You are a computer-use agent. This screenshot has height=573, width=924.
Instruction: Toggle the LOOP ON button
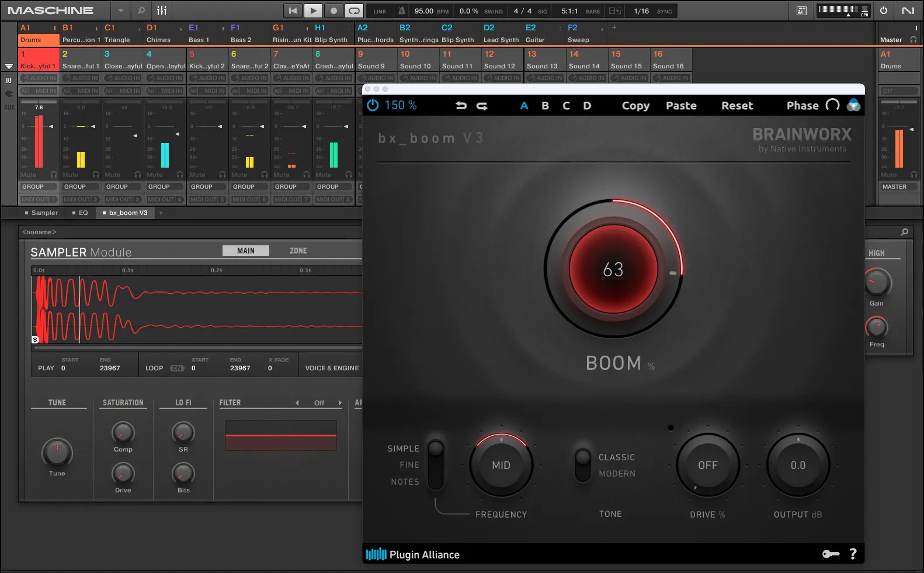pyautogui.click(x=177, y=369)
